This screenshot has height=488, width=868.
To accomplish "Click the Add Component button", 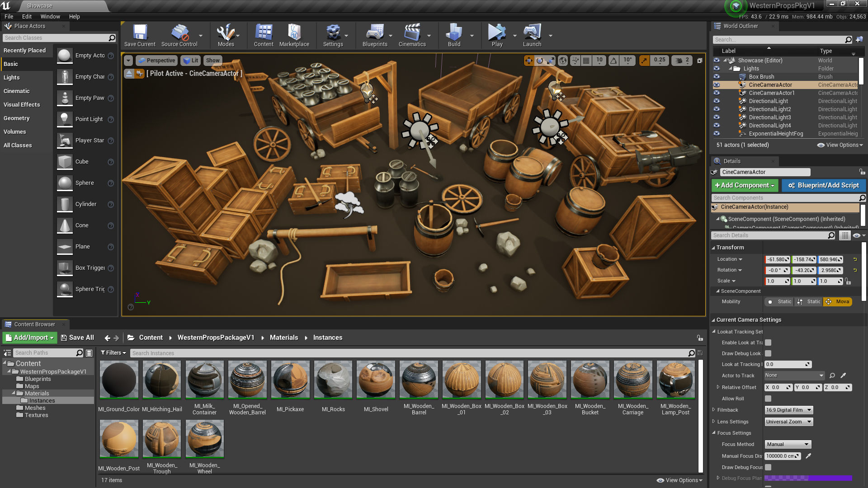I will click(744, 185).
